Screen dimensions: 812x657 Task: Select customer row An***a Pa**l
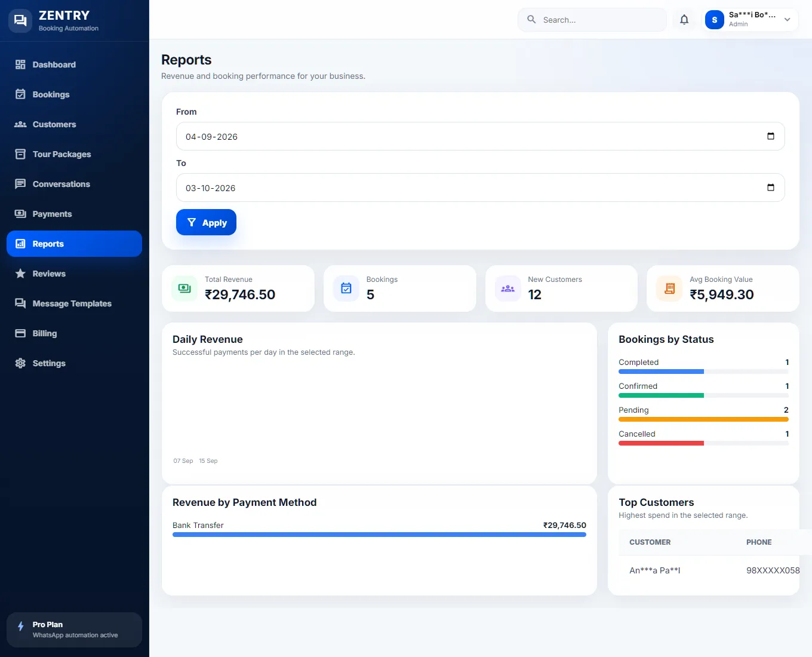tap(709, 570)
